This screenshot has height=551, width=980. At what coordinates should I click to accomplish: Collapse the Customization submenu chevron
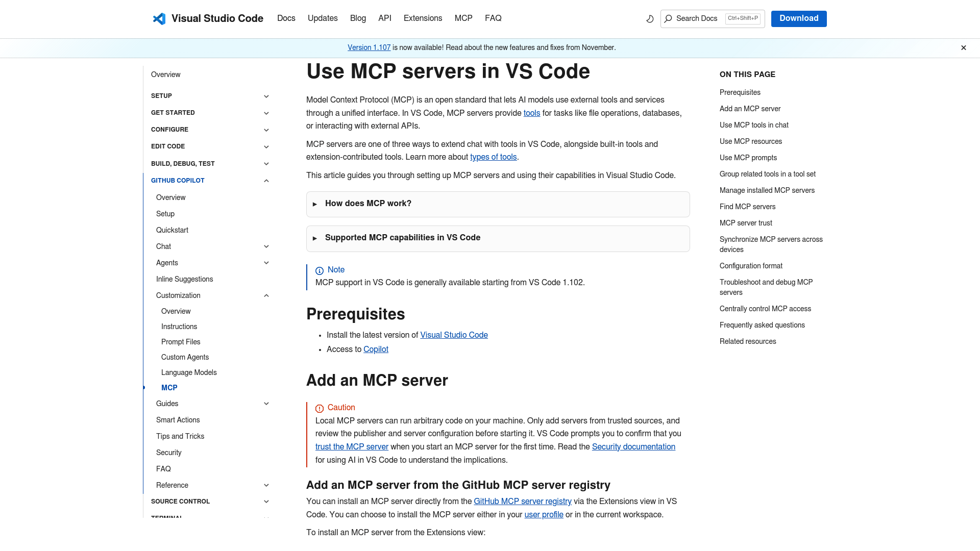point(266,295)
